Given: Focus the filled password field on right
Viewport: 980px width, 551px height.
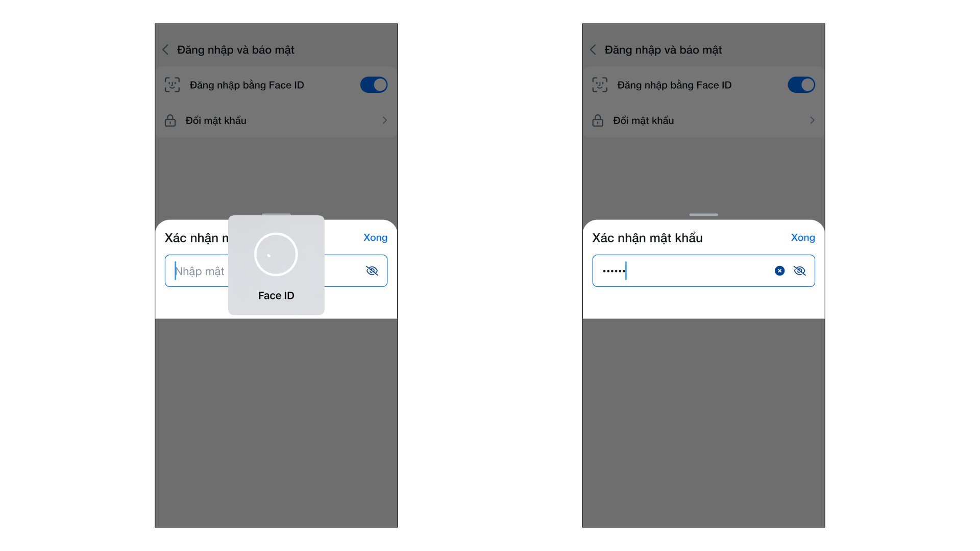Looking at the screenshot, I should click(704, 271).
